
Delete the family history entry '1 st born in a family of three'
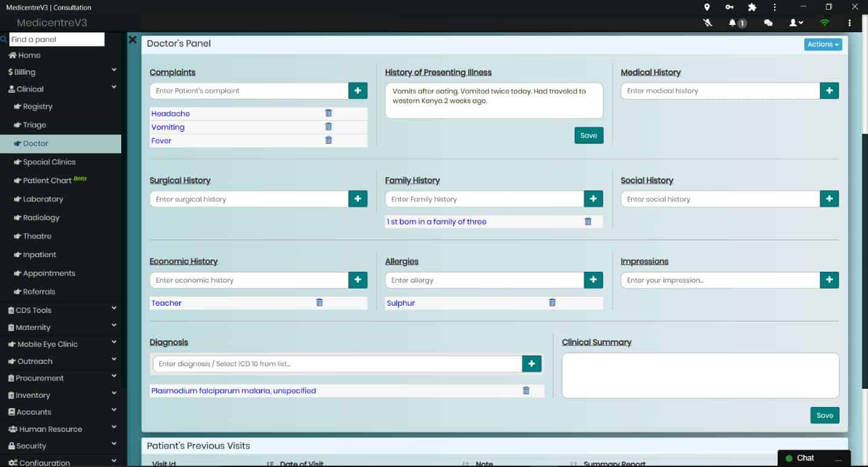pos(588,221)
